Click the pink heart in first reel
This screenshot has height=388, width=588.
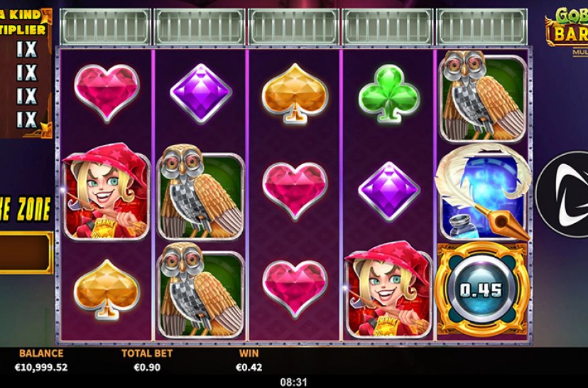pyautogui.click(x=107, y=92)
